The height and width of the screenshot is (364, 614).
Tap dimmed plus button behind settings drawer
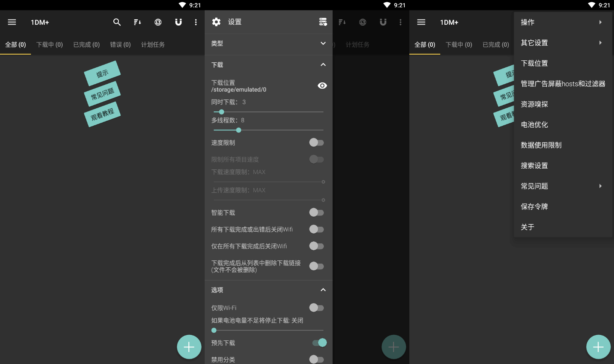(393, 347)
